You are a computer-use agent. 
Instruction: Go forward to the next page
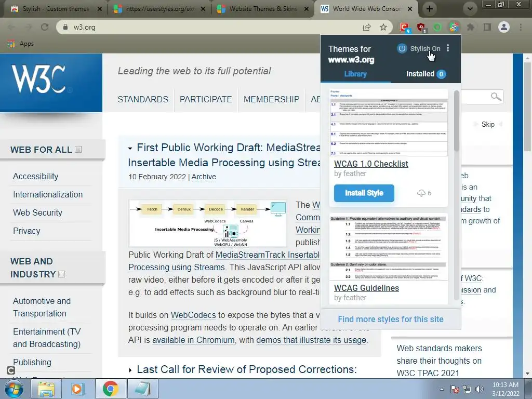tap(28, 27)
